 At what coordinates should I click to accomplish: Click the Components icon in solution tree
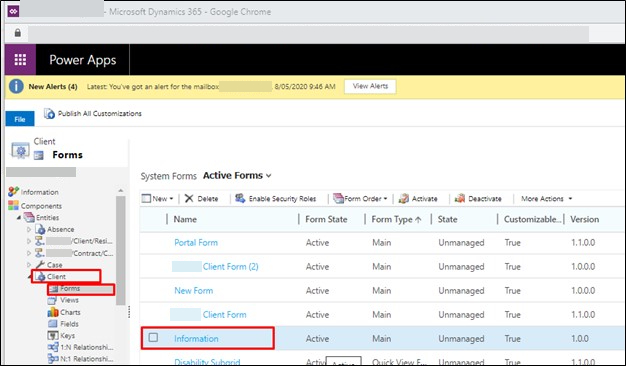point(13,206)
